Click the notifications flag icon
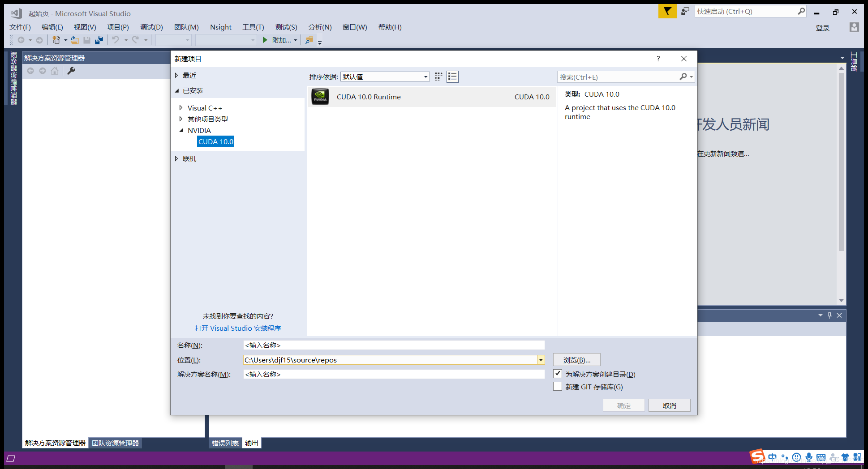 click(x=667, y=12)
